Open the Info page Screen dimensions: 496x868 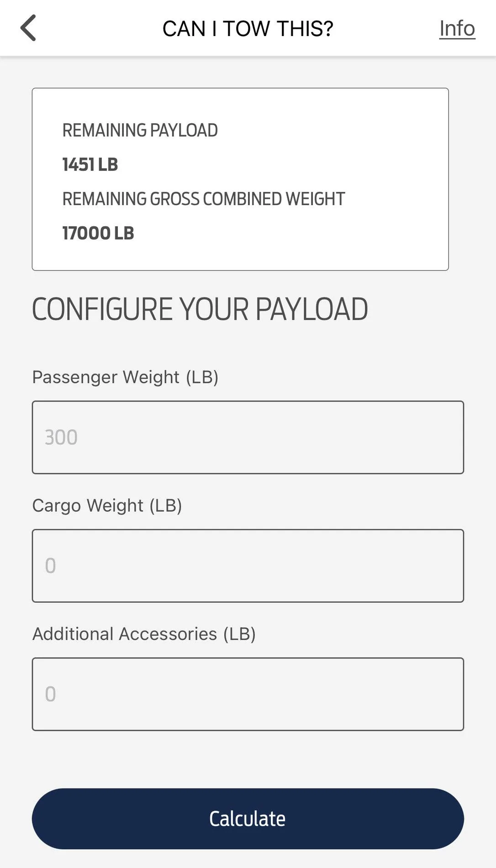click(x=456, y=28)
